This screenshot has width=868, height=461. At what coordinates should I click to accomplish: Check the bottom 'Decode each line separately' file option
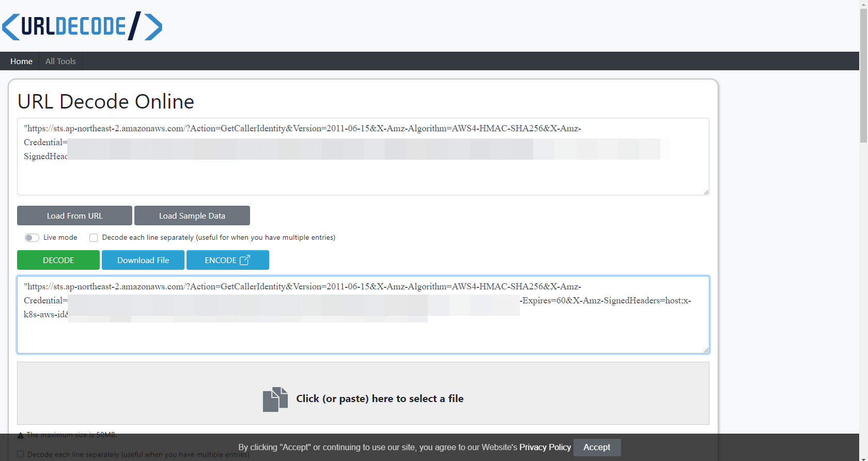tap(21, 454)
